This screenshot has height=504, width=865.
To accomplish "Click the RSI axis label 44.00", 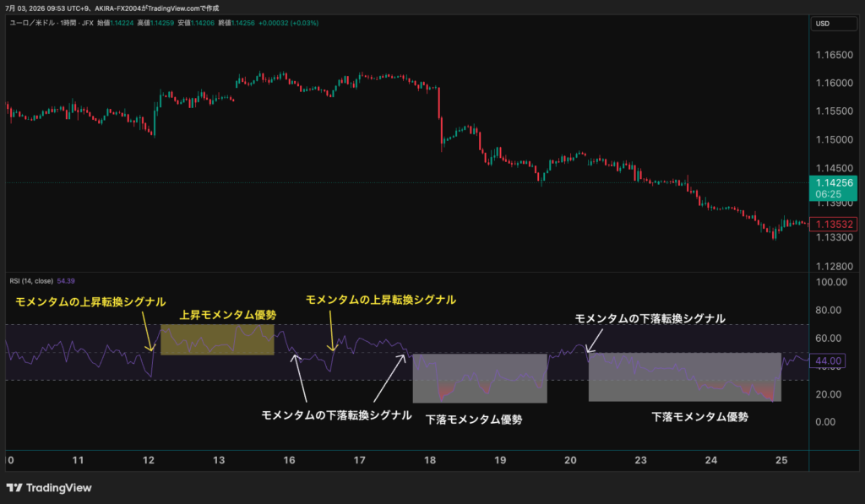I will pos(829,361).
